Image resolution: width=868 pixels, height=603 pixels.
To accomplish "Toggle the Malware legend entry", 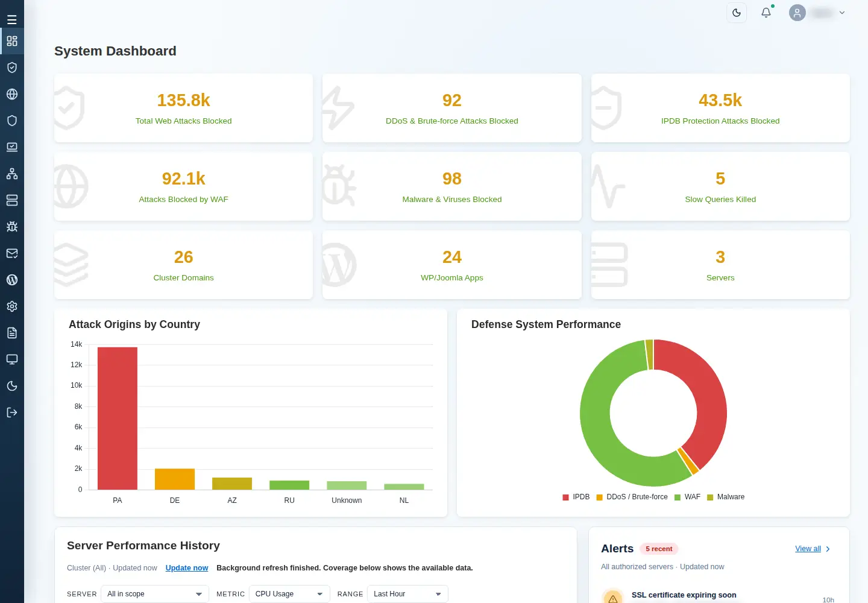I will (726, 497).
